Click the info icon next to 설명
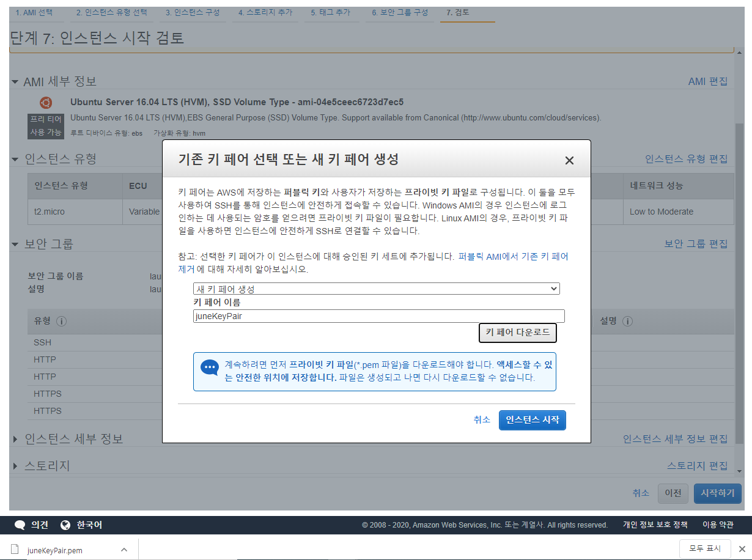This screenshot has height=560, width=752. click(x=627, y=322)
